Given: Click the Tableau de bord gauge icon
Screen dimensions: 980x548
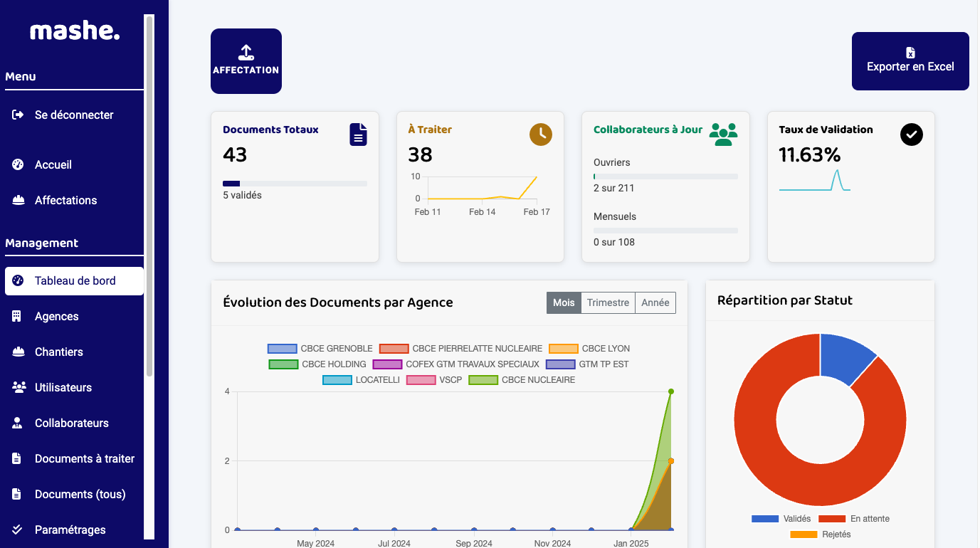Looking at the screenshot, I should 19,280.
